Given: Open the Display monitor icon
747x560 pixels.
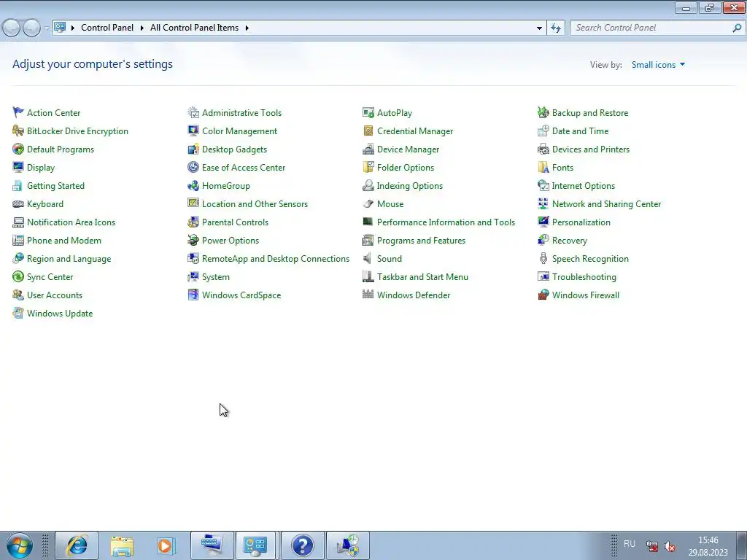Looking at the screenshot, I should click(x=18, y=167).
